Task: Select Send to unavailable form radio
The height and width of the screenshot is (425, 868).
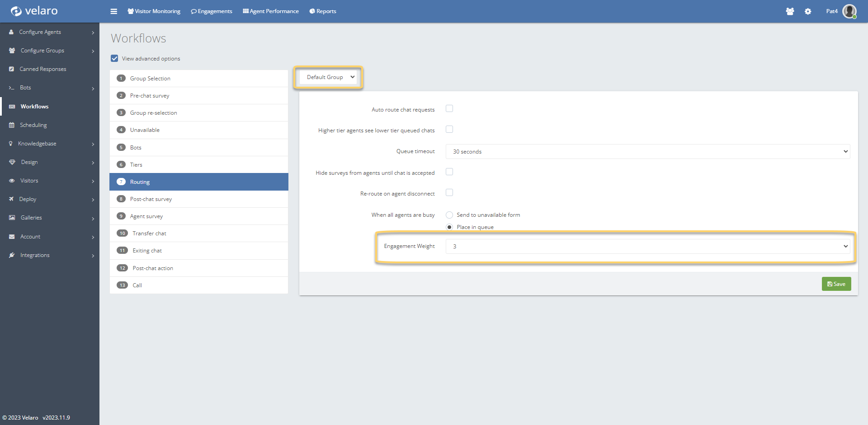Action: (x=449, y=215)
